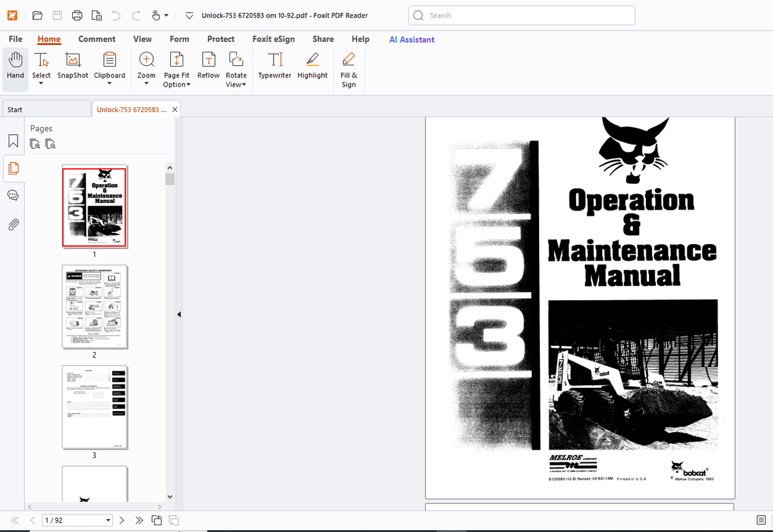Show the Comments panel in the sidebar

click(x=13, y=195)
